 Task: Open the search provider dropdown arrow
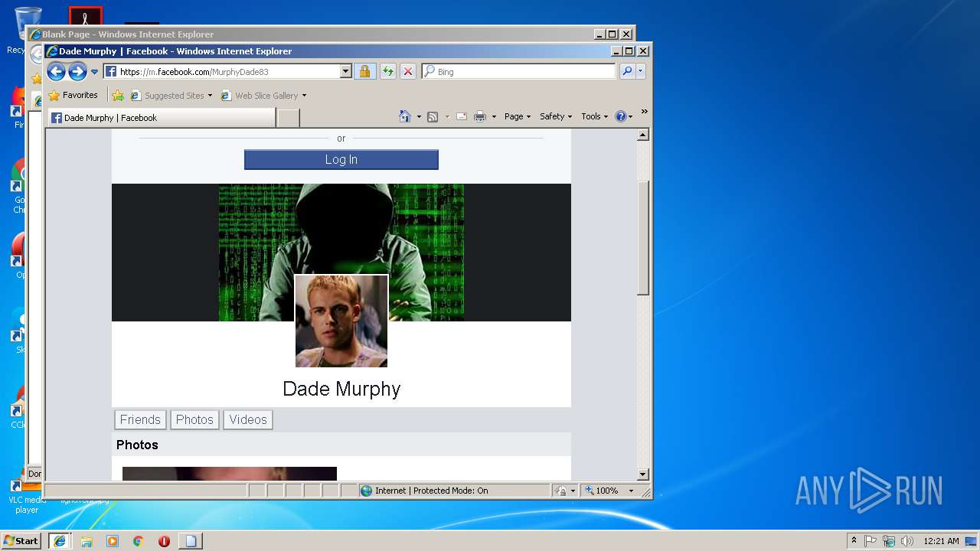(641, 72)
